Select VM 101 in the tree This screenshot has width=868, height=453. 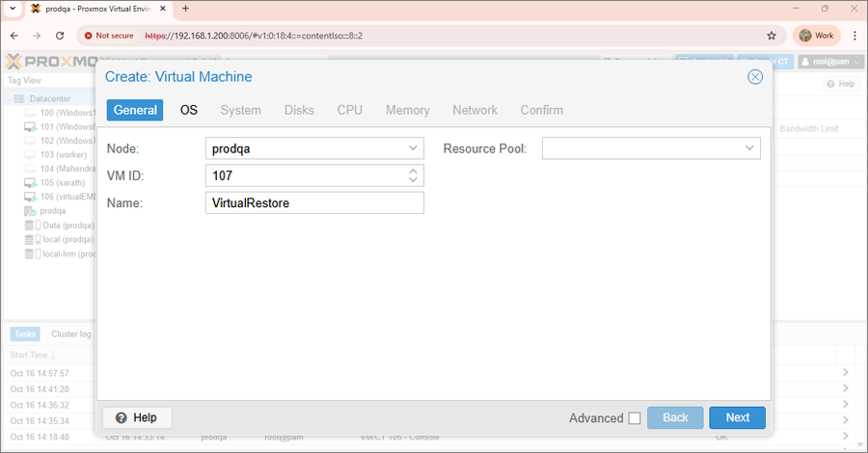(x=60, y=126)
